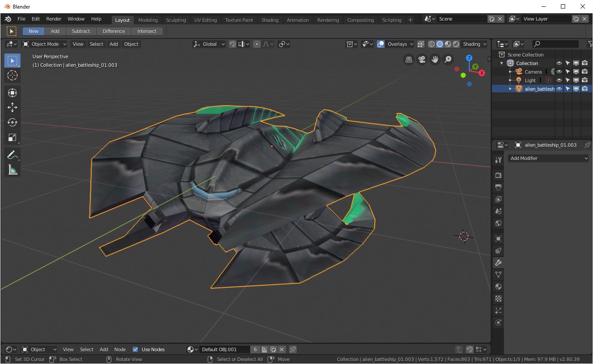
Task: Open Modifiers wrench properties tab
Action: click(498, 263)
